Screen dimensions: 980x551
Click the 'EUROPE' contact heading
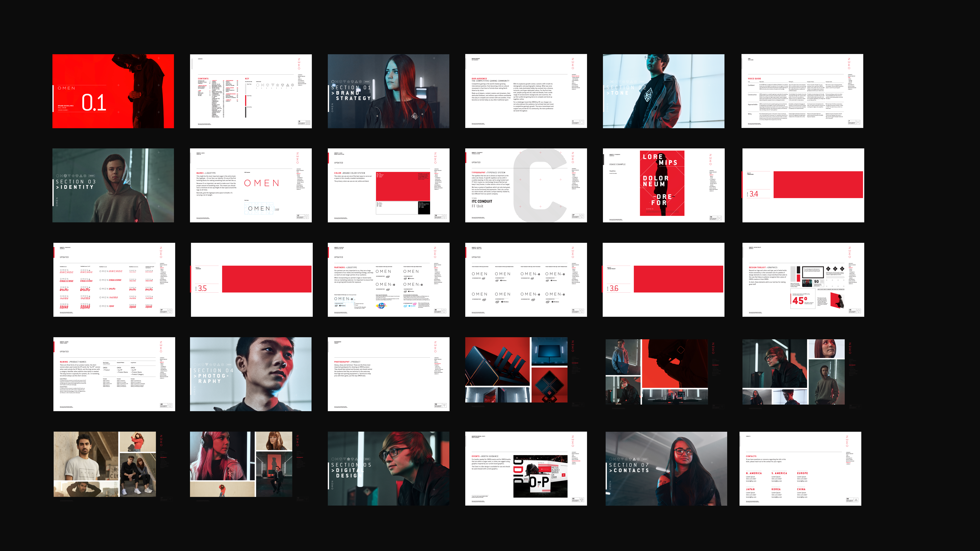click(802, 473)
